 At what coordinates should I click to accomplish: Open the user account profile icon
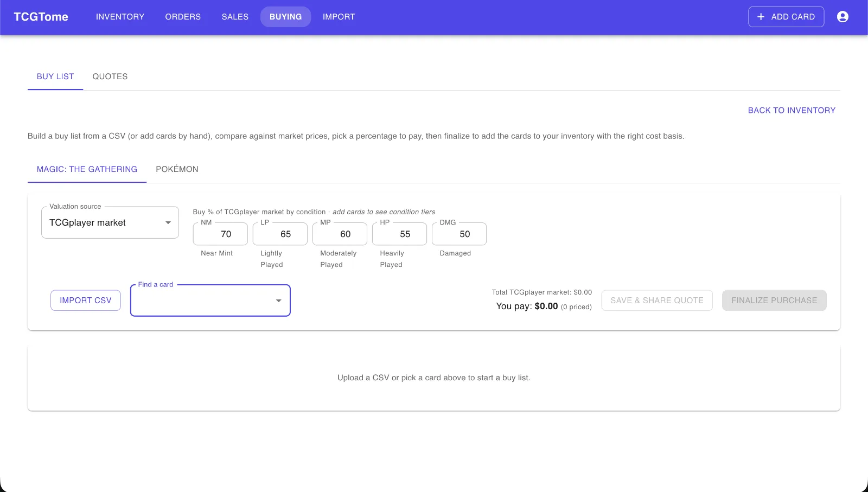coord(843,17)
